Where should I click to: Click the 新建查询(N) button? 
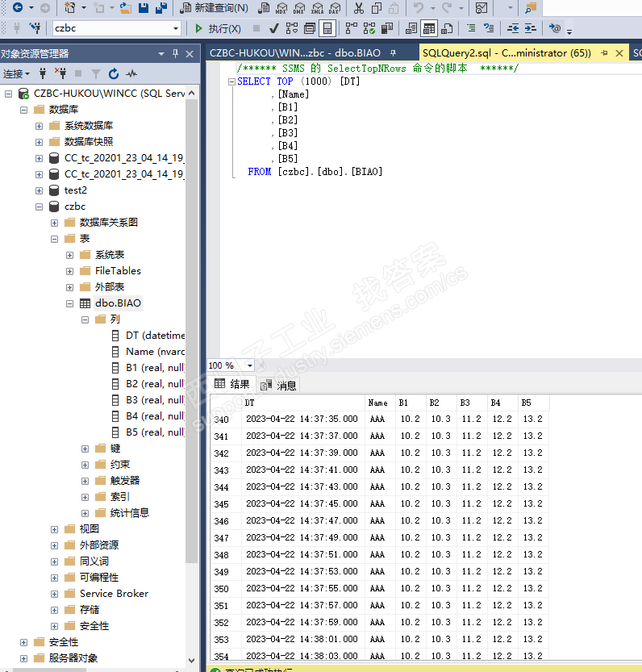(215, 8)
